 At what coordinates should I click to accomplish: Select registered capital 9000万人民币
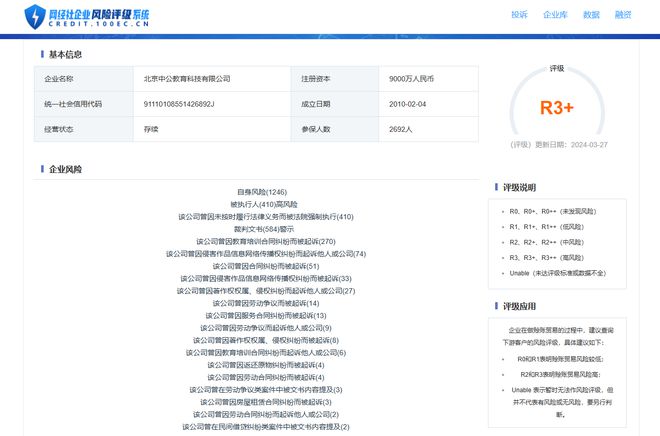411,79
